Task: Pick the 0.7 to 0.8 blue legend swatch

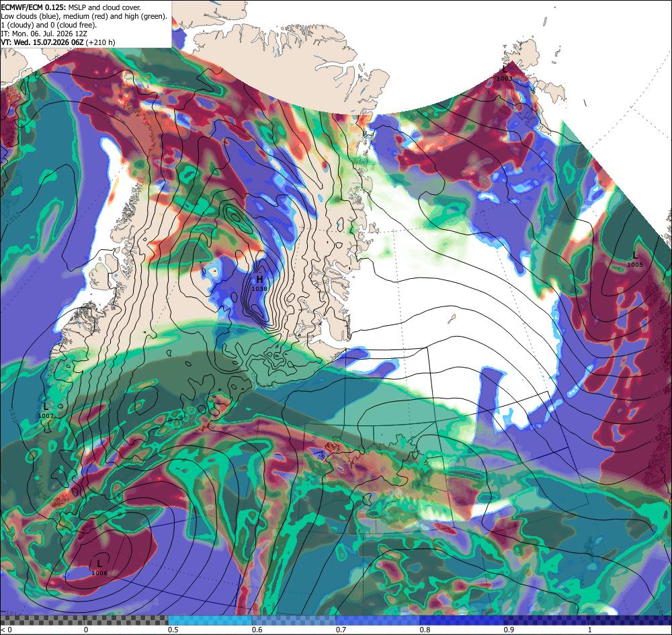Action: click(378, 620)
